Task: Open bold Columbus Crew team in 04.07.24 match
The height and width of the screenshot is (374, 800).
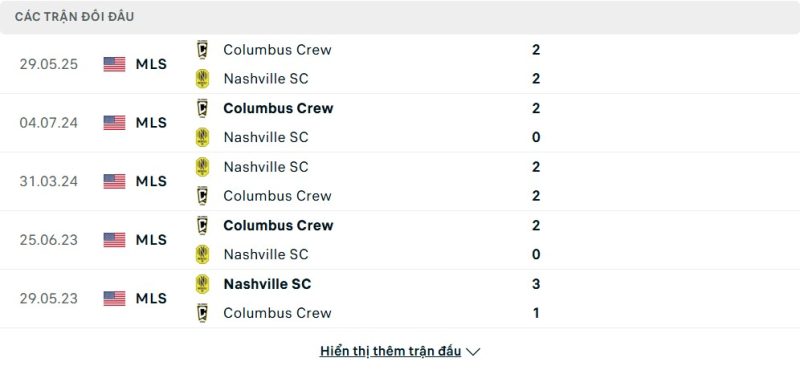Action: click(x=278, y=108)
